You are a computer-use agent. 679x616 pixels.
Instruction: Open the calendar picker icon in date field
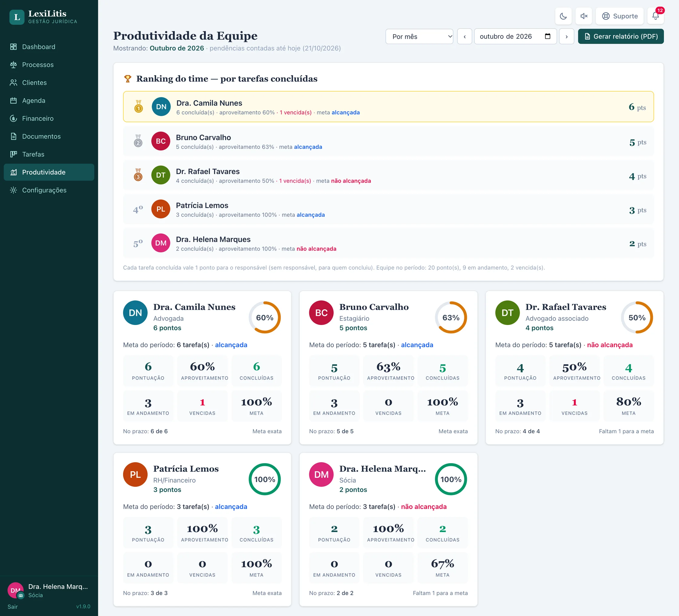(x=548, y=36)
